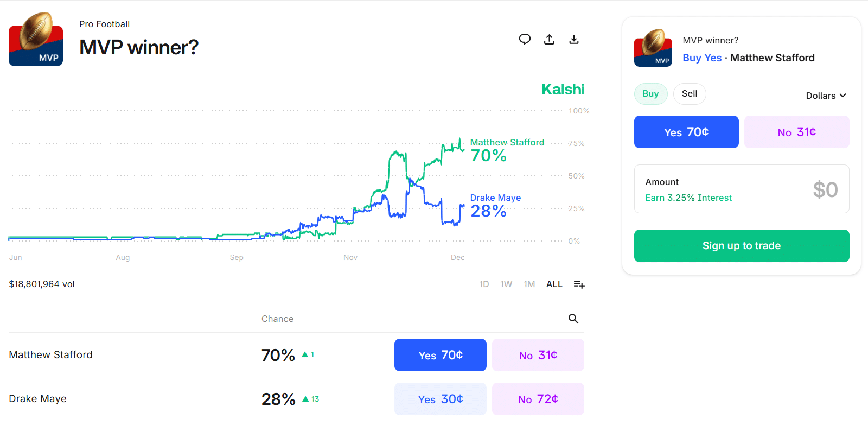Click the Kalshi logo
This screenshot has height=425, width=868.
pyautogui.click(x=563, y=90)
